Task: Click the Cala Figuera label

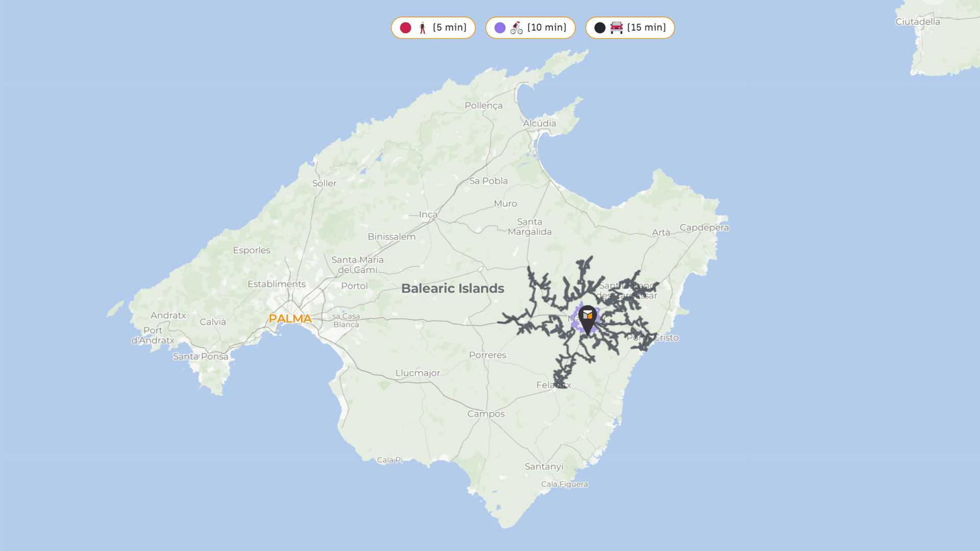Action: [x=565, y=484]
